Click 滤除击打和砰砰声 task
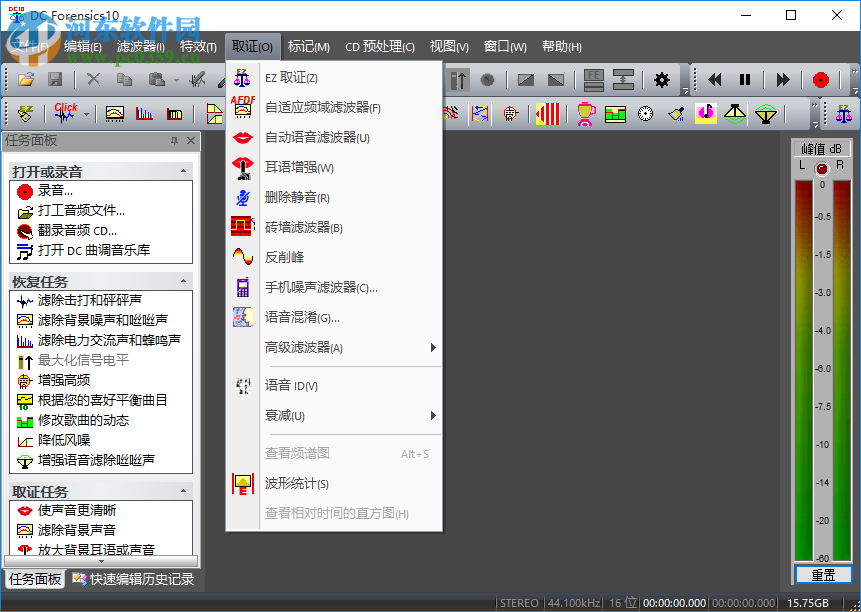 point(80,300)
